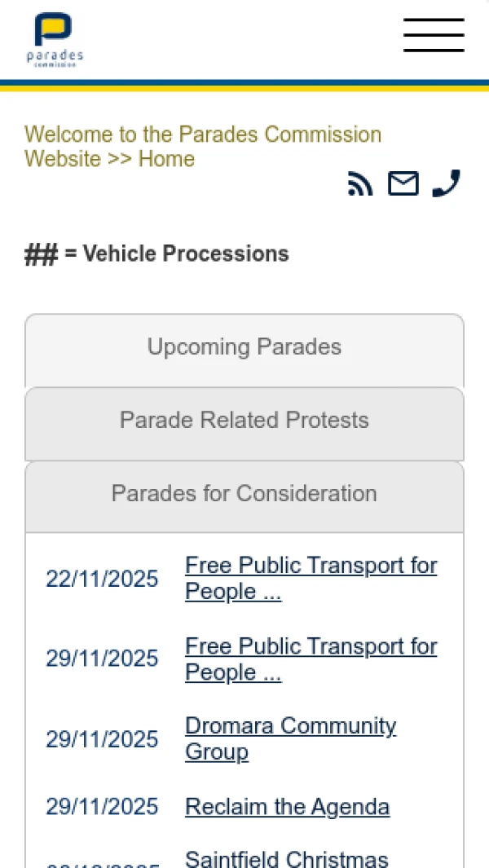Click Home in the breadcrumb
This screenshot has width=489, height=868.
pos(166,159)
